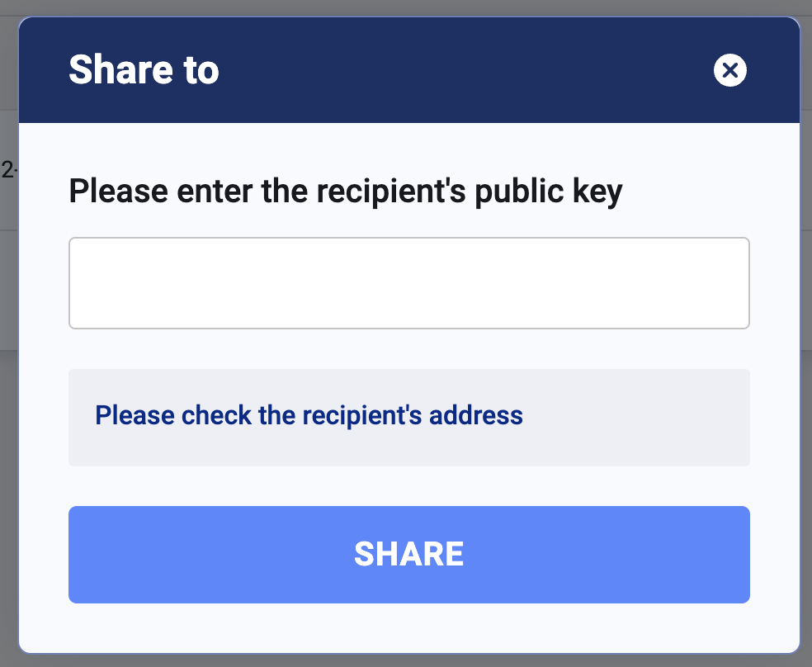
Task: Click the "Please check the recipient's address" notice
Action: [309, 414]
